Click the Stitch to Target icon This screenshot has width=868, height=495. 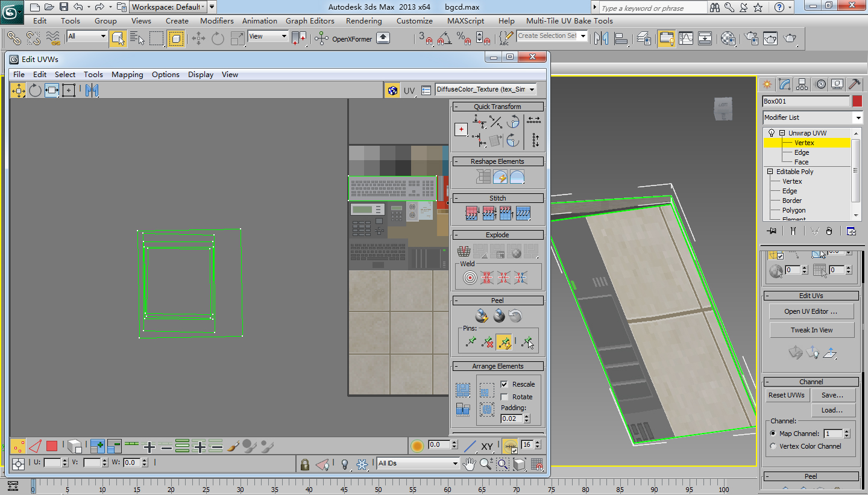[472, 213]
